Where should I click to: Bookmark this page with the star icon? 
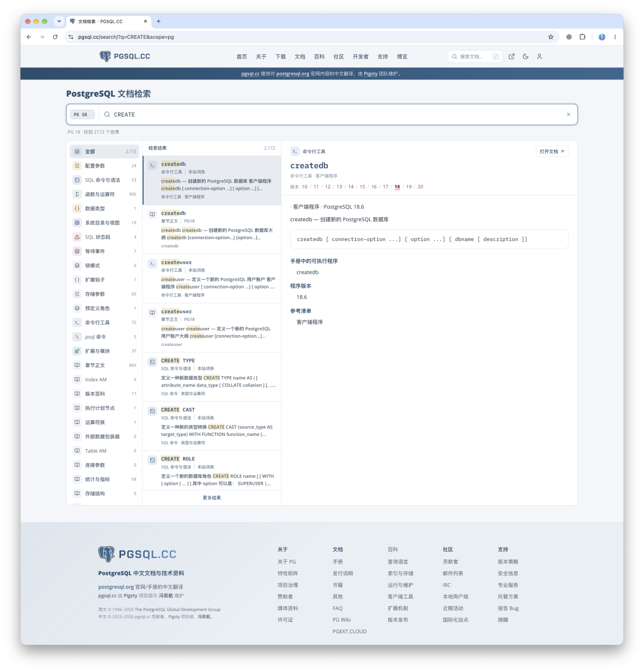click(550, 37)
